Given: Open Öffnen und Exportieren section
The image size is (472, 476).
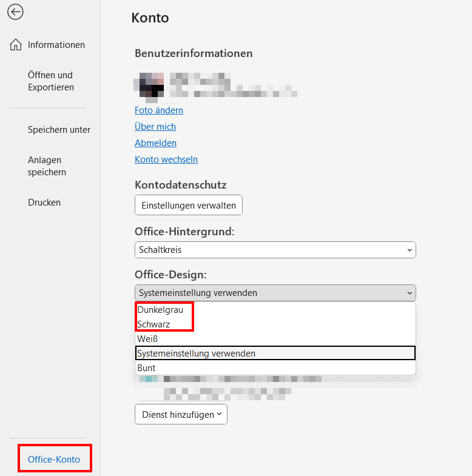Looking at the screenshot, I should tap(51, 81).
